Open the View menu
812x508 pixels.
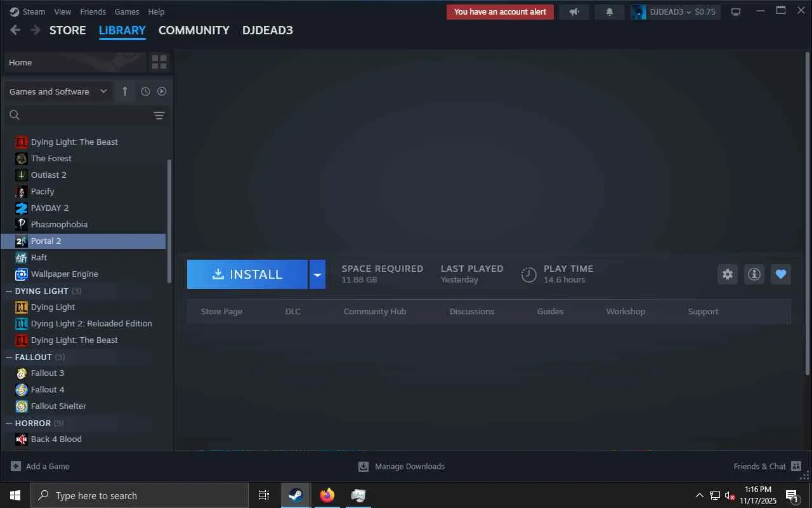(63, 11)
